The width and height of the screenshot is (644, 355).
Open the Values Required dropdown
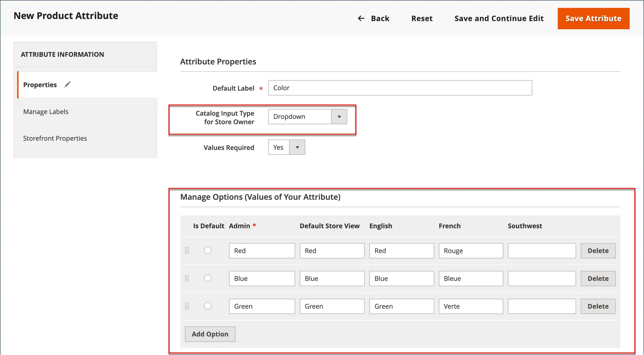286,147
